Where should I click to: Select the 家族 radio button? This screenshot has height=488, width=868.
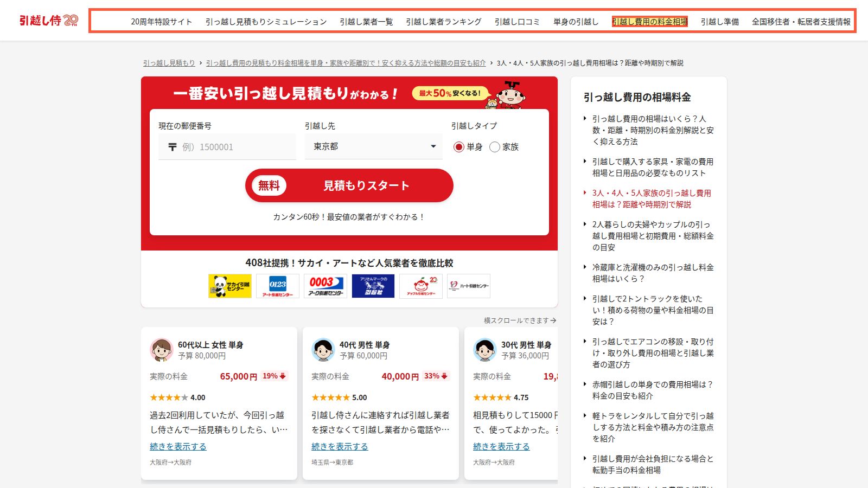495,147
